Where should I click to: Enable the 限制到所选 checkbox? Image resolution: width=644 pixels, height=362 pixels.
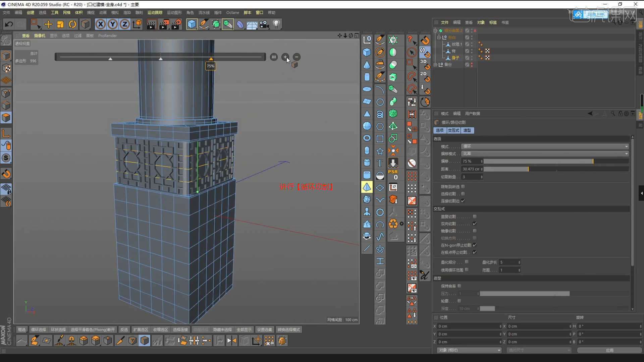(x=463, y=187)
